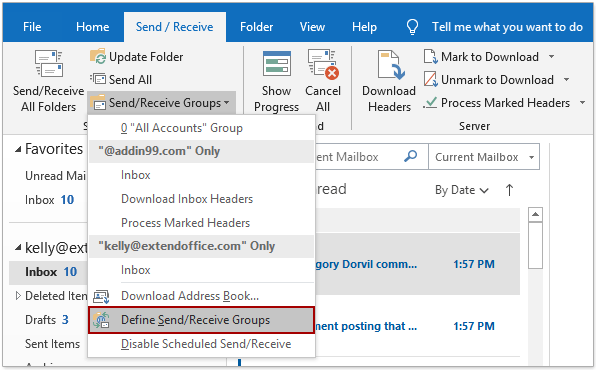Image resolution: width=596 pixels, height=370 pixels.
Task: Click the Update Folder icon
Action: point(98,56)
